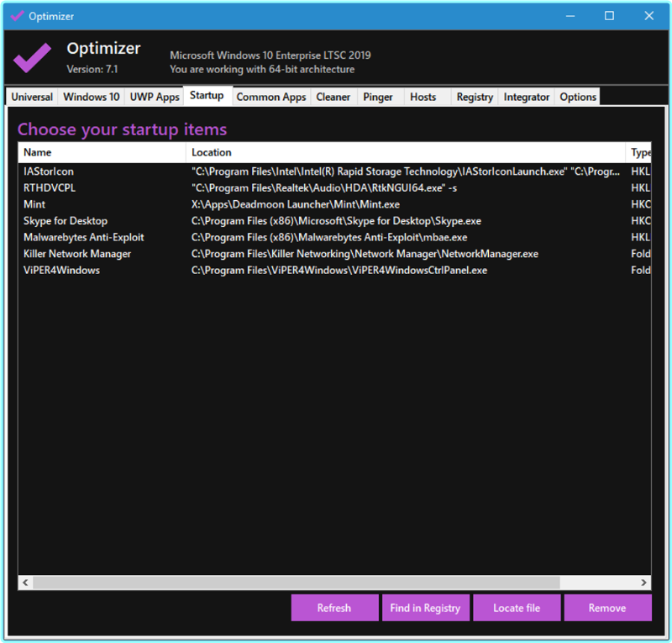The height and width of the screenshot is (643, 672).
Task: Maximize the Optimizer window
Action: tap(609, 16)
